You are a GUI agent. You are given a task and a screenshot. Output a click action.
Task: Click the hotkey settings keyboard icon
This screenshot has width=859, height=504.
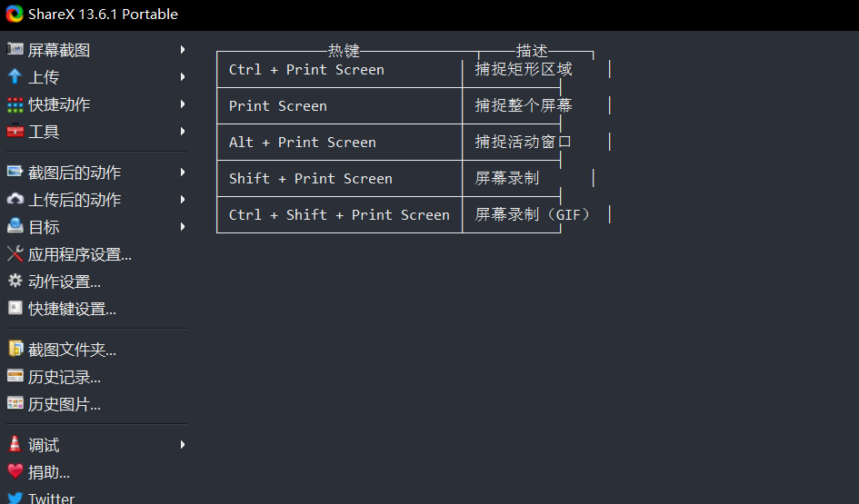15,309
